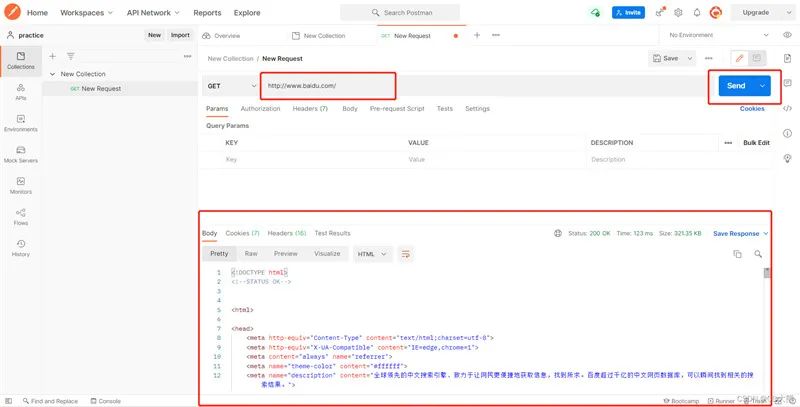
Task: Open the History sidebar panel
Action: [21, 248]
